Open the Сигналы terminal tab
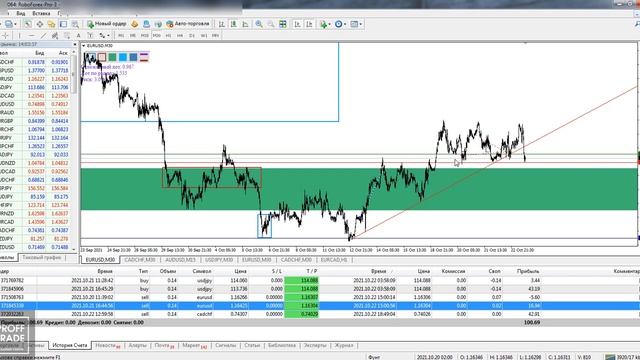The width and height of the screenshot is (640, 360). click(x=225, y=345)
